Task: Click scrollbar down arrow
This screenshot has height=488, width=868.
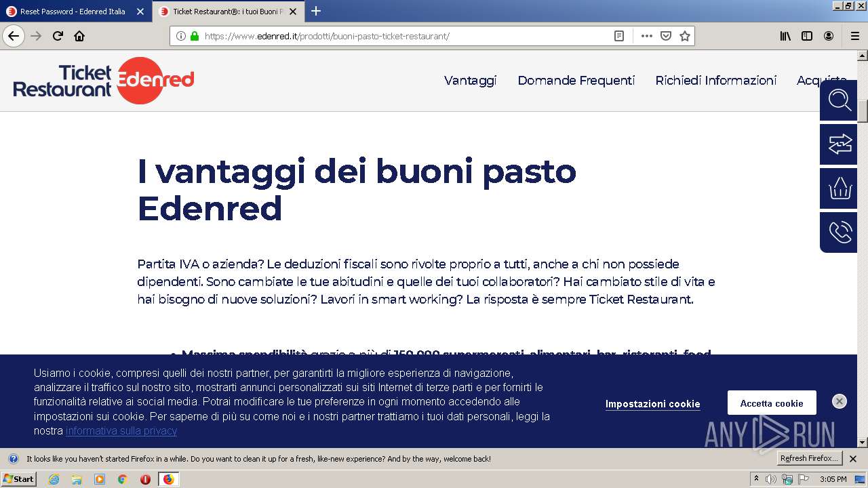Action: point(863,442)
